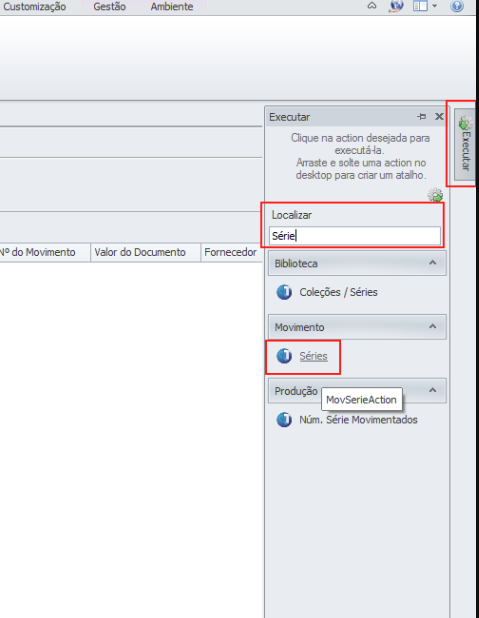Click the Séries action link under Movimento

tap(313, 356)
